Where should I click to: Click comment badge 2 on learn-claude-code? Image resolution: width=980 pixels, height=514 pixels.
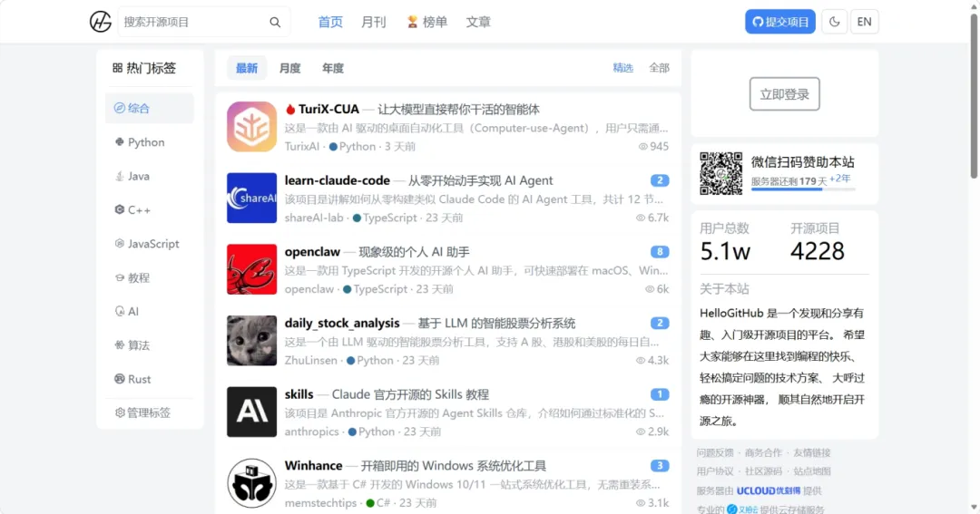click(660, 180)
